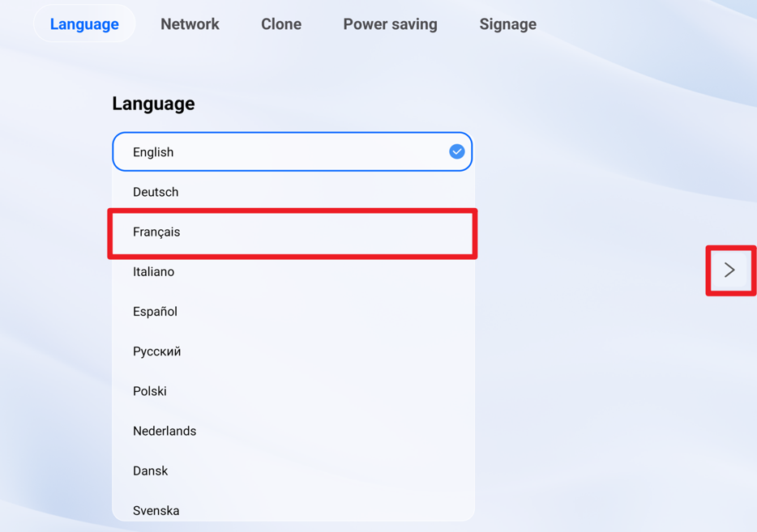757x532 pixels.
Task: Go to the Signage tab
Action: pos(507,24)
